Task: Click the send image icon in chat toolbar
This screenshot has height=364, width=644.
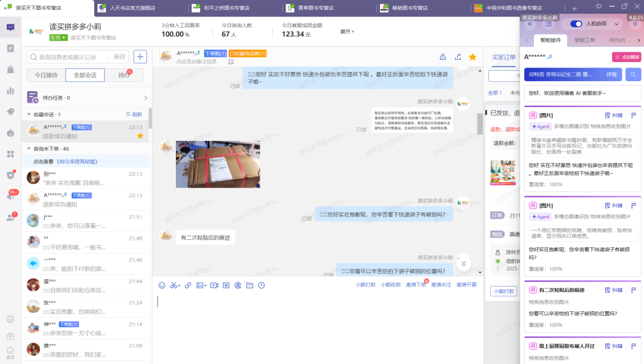Action: point(200,285)
